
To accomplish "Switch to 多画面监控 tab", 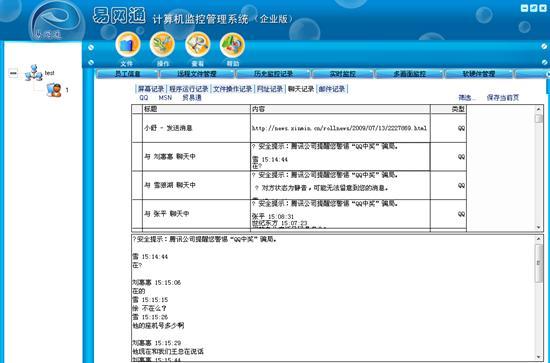I will click(x=409, y=74).
